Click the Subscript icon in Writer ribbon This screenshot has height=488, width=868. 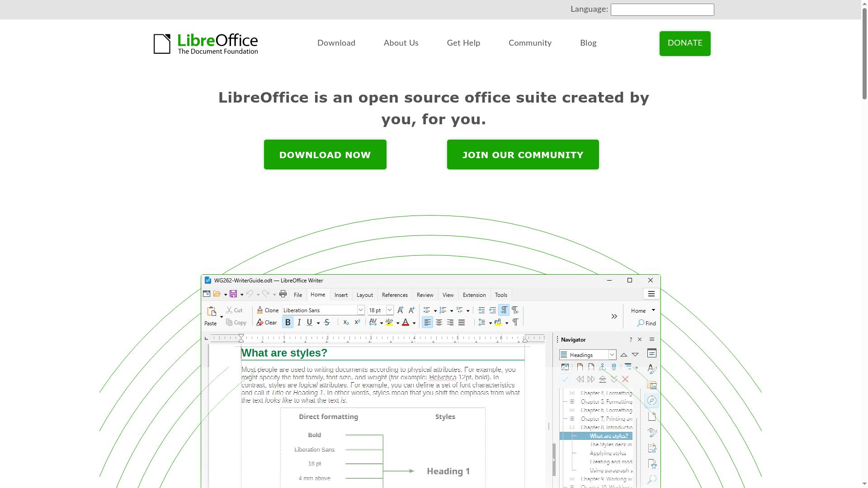(x=346, y=322)
